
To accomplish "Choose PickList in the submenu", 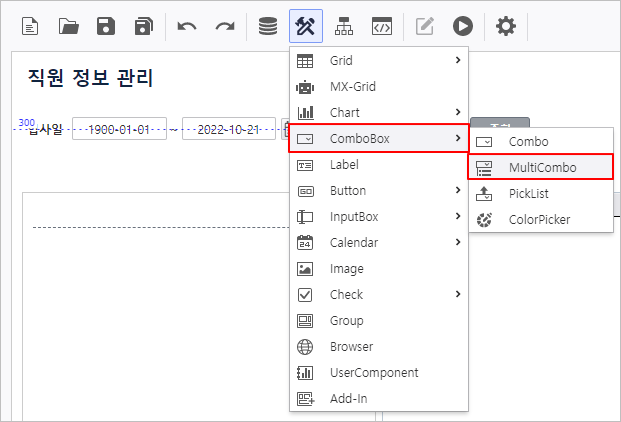I will click(x=541, y=194).
